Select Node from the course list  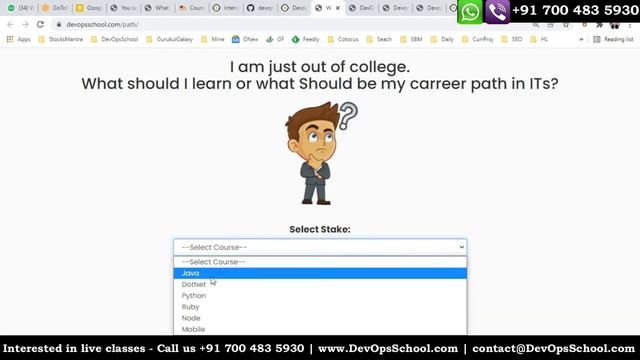point(320,318)
